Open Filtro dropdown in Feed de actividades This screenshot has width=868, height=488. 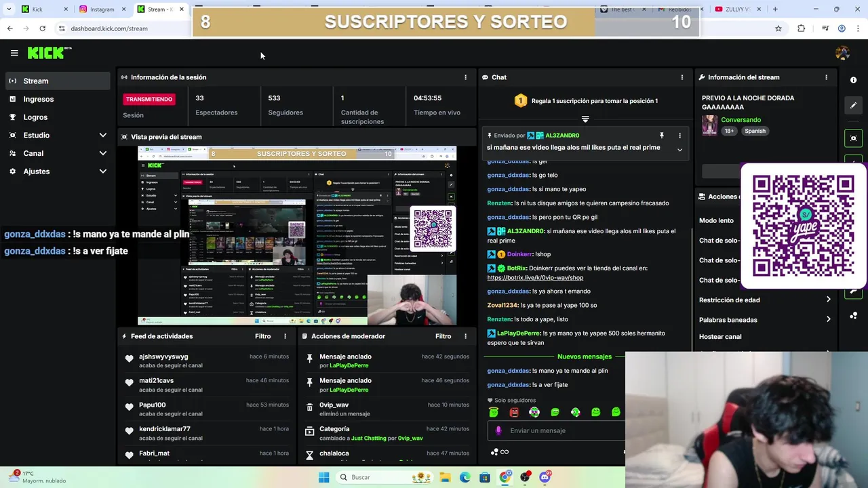click(262, 336)
